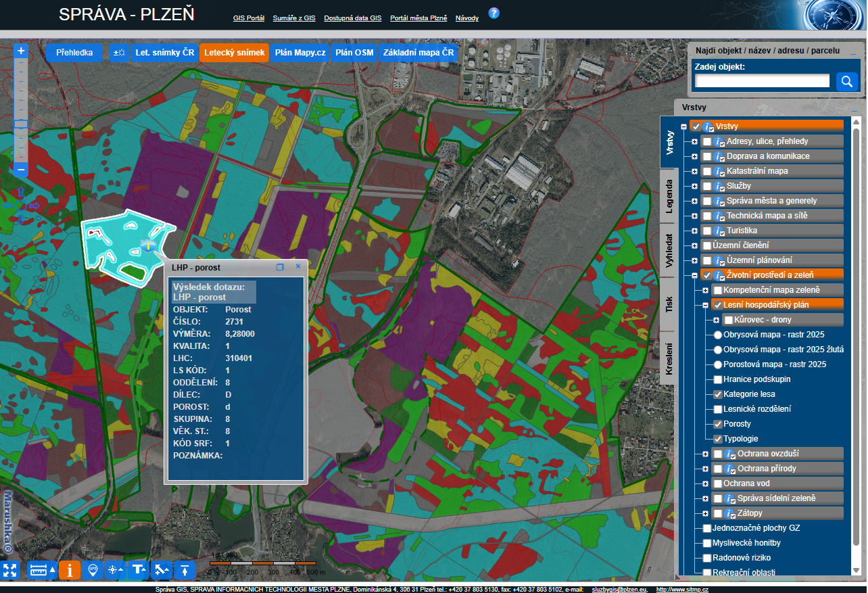Viewport: 868px width, 593px height.
Task: Select Porostová mapa - rastr 2025 radio
Action: 718,364
